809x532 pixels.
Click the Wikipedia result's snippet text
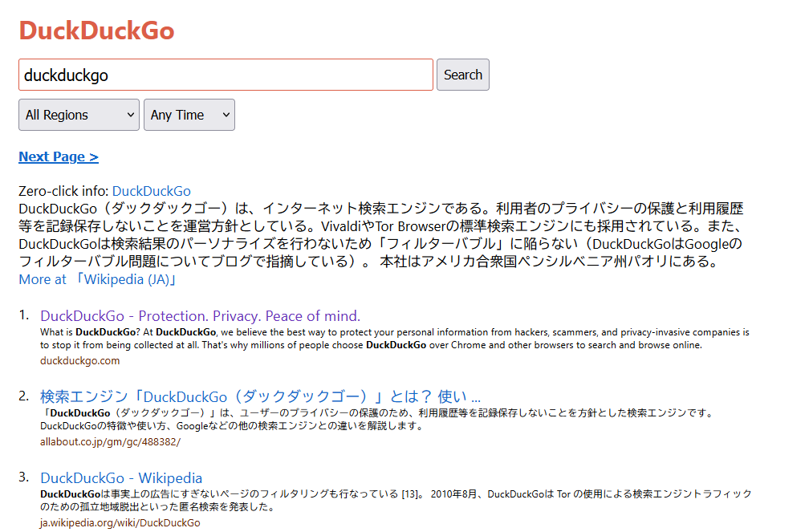(x=395, y=500)
